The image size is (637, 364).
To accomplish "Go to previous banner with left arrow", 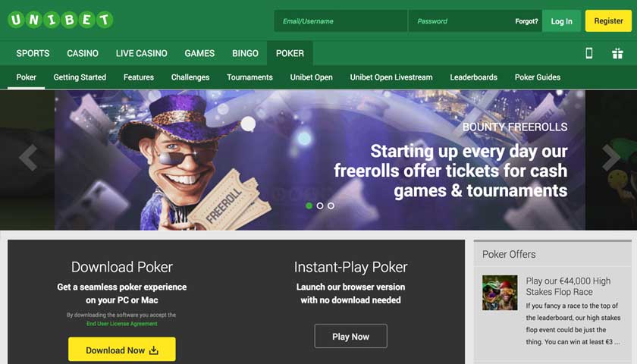I will (28, 157).
